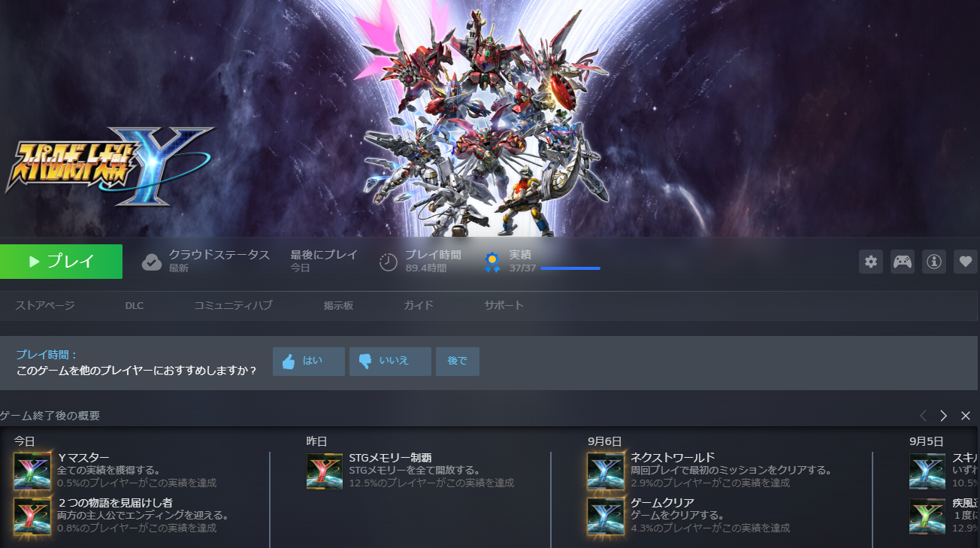
Task: Open the ゲームクリア achievement icon
Action: coord(606,516)
